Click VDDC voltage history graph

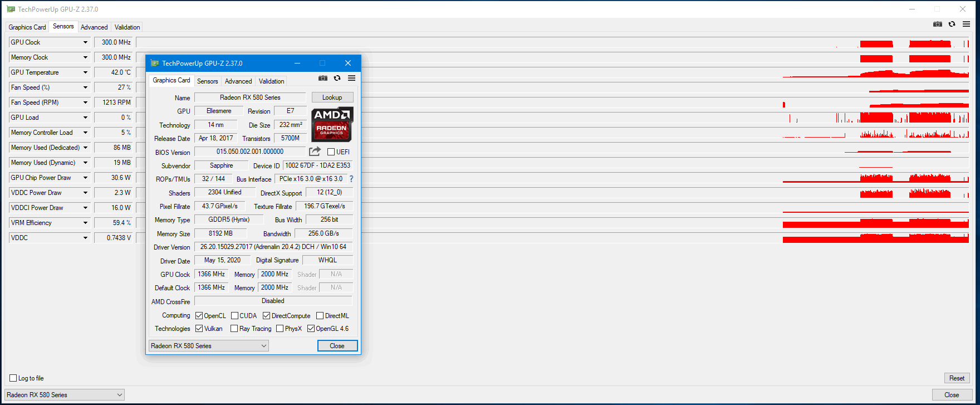[553, 238]
